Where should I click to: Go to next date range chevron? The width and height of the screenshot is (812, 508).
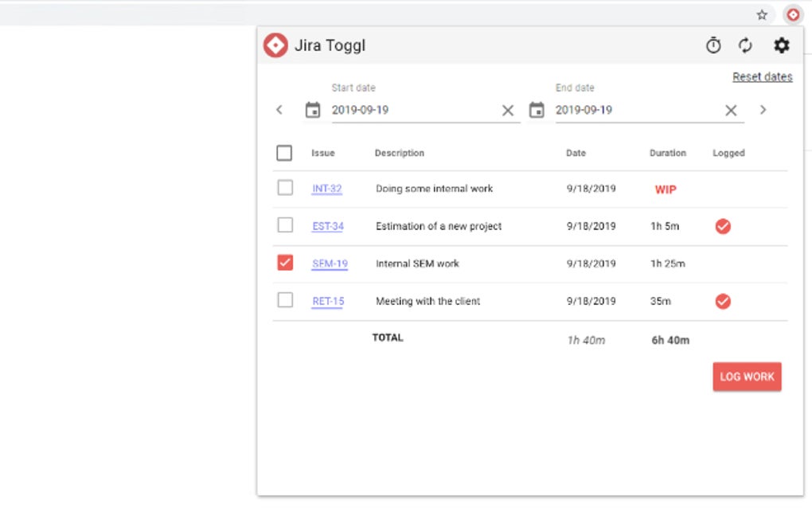coord(763,110)
